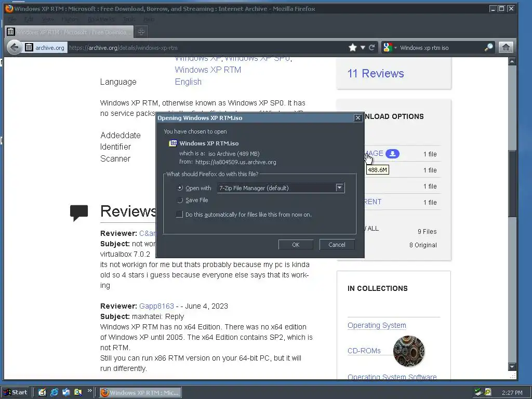Select the Save File radio button
This screenshot has height=399, width=532.
tap(180, 200)
